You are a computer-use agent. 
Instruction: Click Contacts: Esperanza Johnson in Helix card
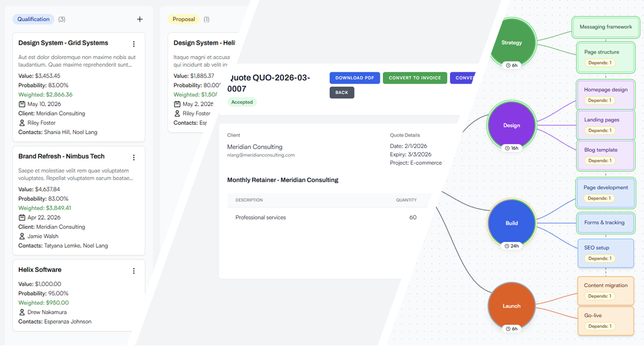point(55,321)
